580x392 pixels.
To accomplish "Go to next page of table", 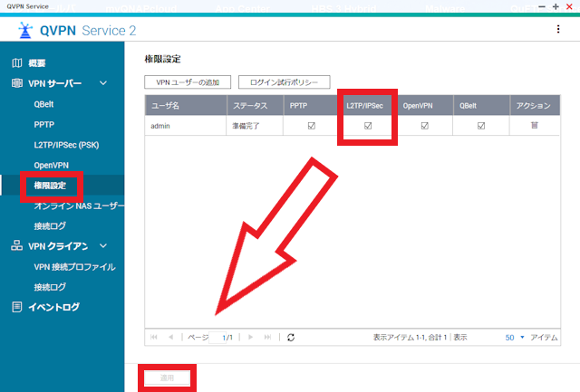I will [x=250, y=337].
